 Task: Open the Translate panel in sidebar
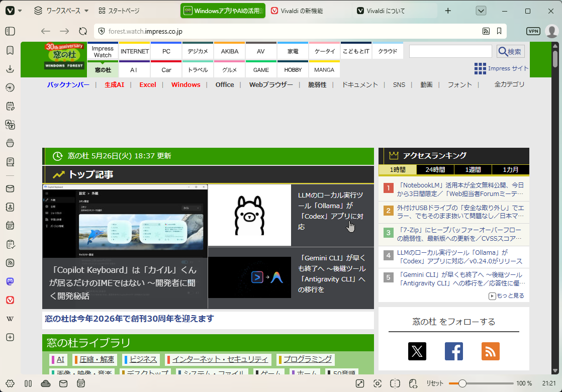point(11,125)
